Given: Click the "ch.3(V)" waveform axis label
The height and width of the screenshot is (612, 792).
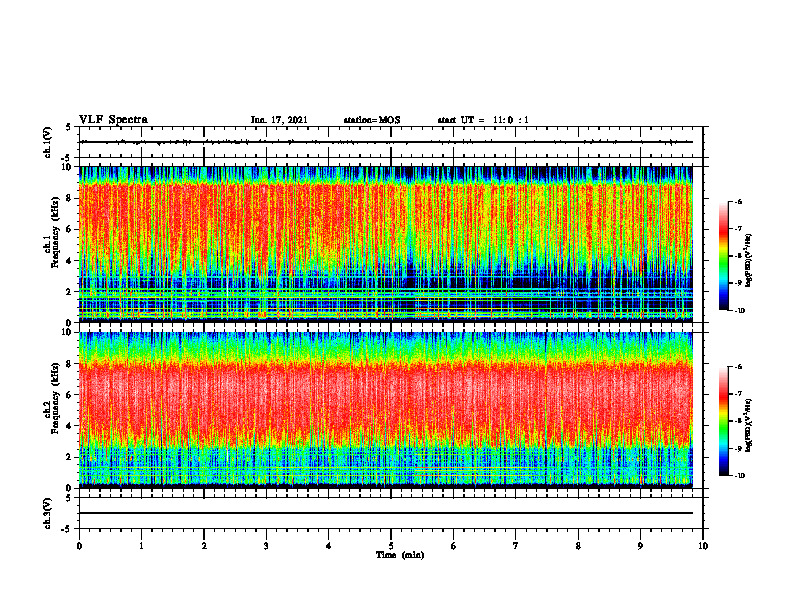Looking at the screenshot, I should pyautogui.click(x=48, y=513).
